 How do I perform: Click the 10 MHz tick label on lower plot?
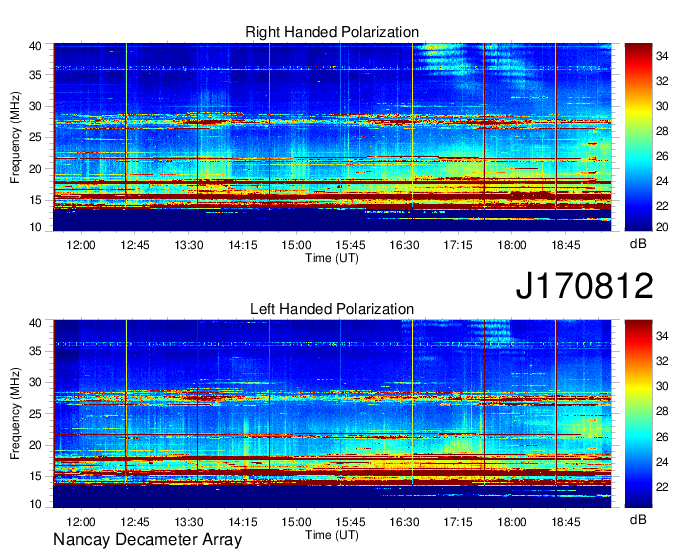(35, 504)
